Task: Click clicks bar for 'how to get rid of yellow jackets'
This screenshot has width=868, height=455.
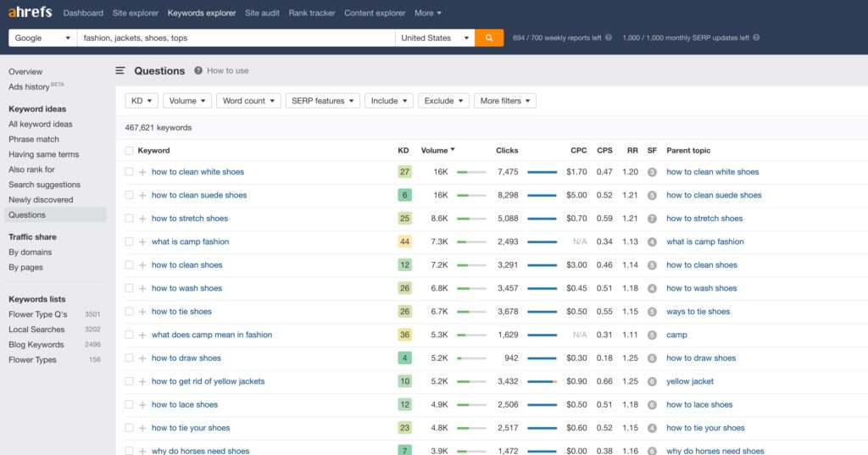Action: 542,381
